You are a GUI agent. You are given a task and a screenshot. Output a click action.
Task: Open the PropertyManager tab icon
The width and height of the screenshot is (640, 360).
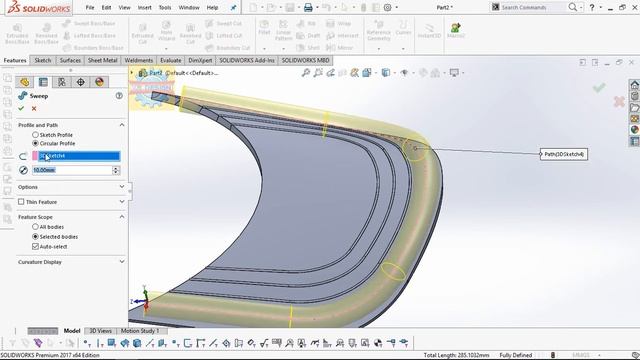[x=43, y=82]
